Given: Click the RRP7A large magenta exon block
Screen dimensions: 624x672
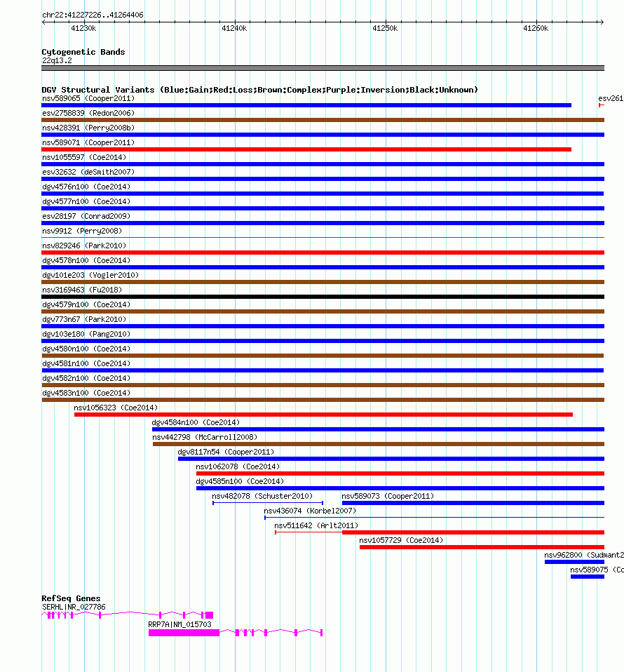Looking at the screenshot, I should [x=184, y=633].
